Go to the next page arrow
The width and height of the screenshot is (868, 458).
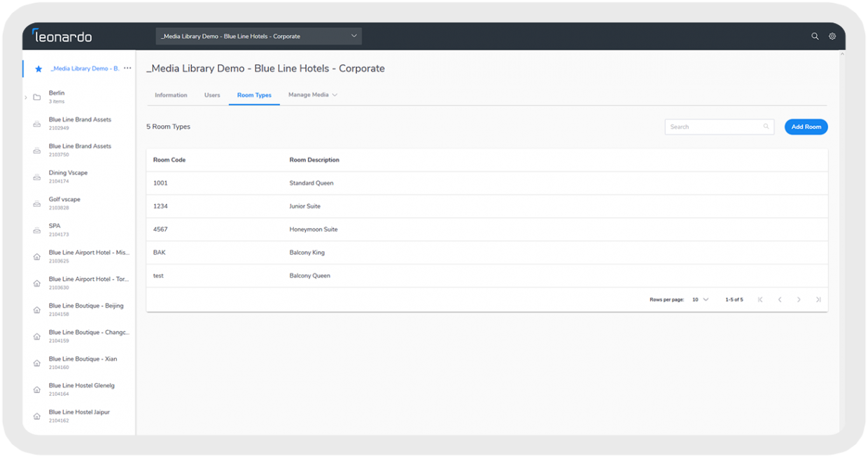[x=799, y=299]
